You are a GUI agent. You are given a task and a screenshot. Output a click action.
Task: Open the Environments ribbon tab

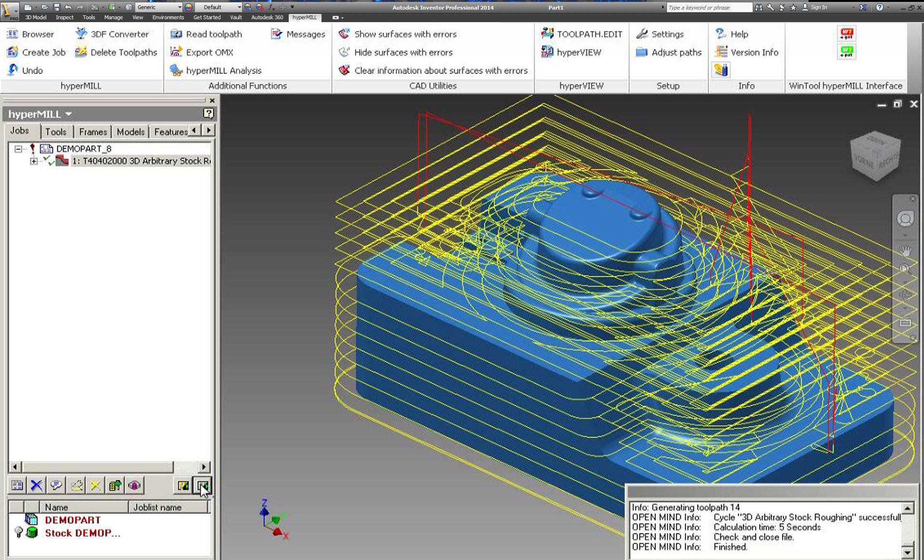(168, 17)
